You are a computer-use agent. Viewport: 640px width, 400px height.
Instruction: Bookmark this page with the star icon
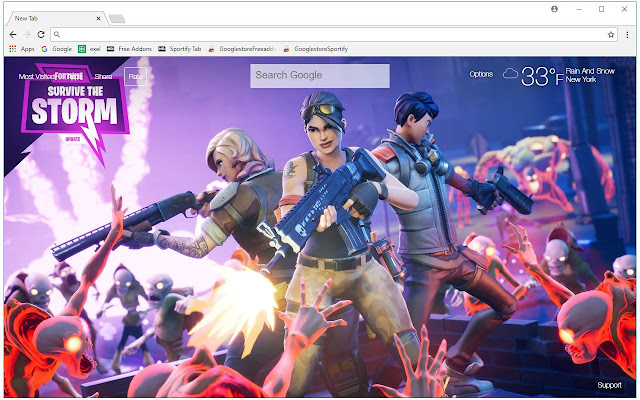611,35
